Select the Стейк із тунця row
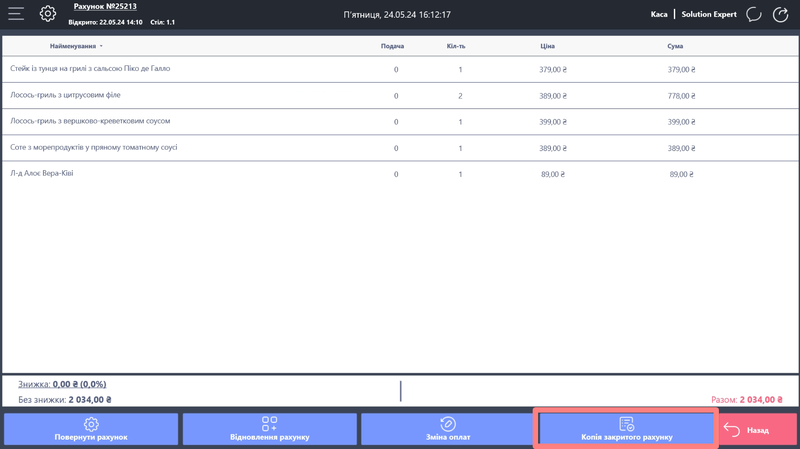The height and width of the screenshot is (449, 800). [90, 69]
